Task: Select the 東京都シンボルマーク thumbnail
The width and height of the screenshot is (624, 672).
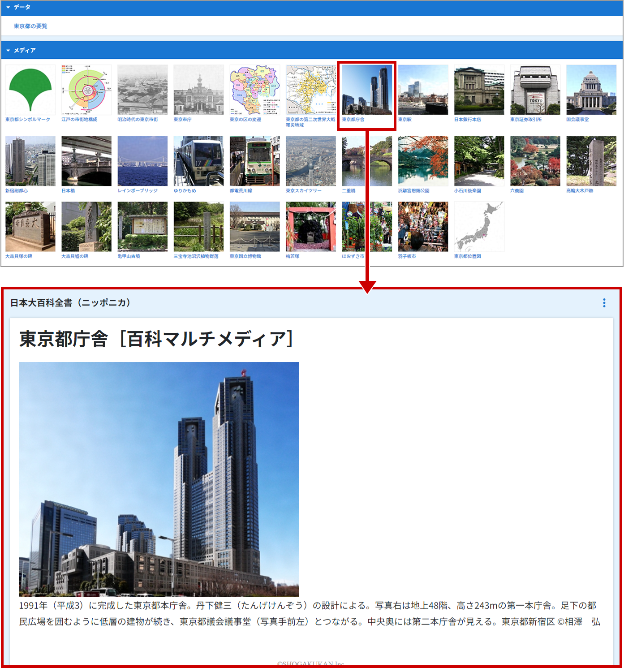Action: 30,90
